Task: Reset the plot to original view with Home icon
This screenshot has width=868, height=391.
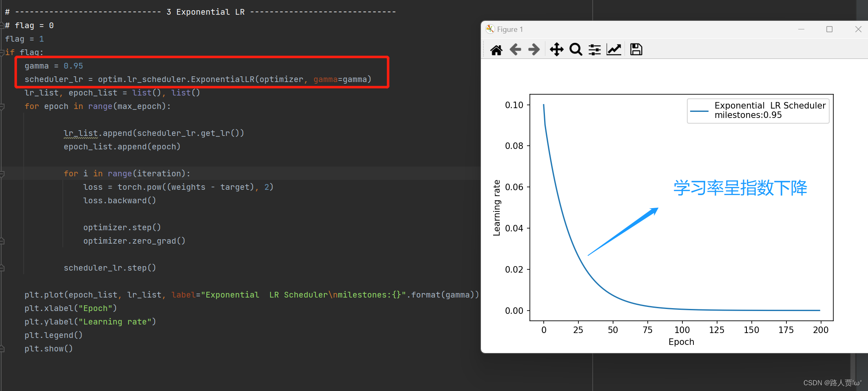Action: point(496,50)
